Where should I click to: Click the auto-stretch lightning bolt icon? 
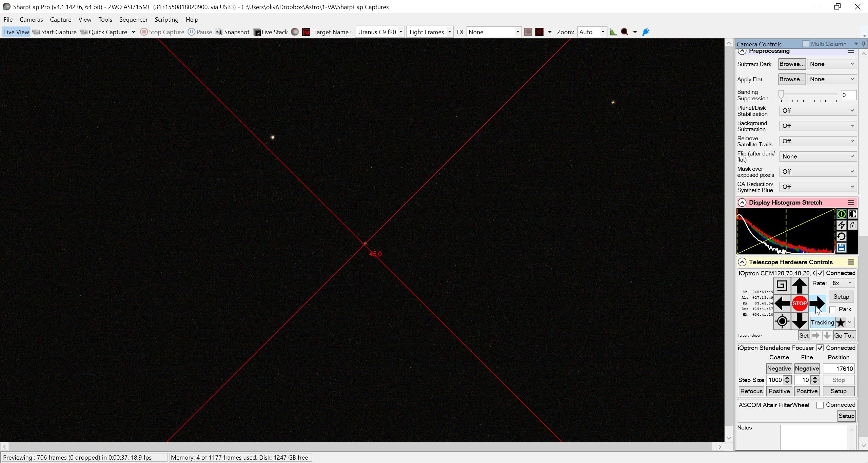tap(841, 225)
